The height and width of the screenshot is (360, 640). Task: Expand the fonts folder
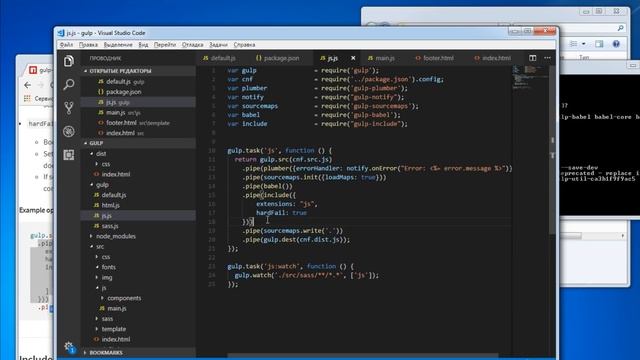coord(138,267)
